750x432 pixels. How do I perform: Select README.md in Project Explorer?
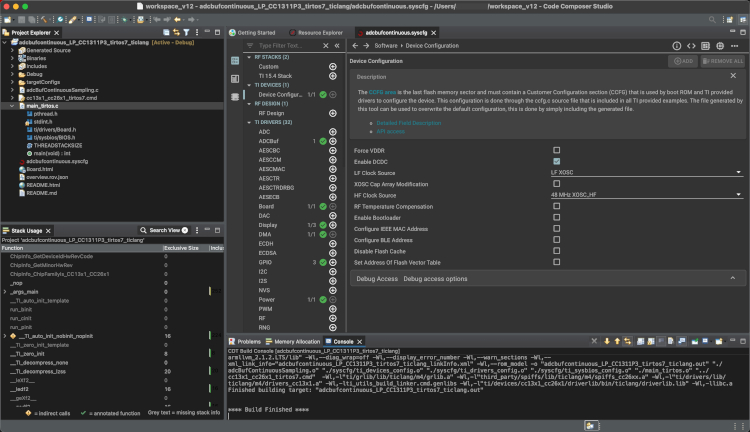[41, 193]
